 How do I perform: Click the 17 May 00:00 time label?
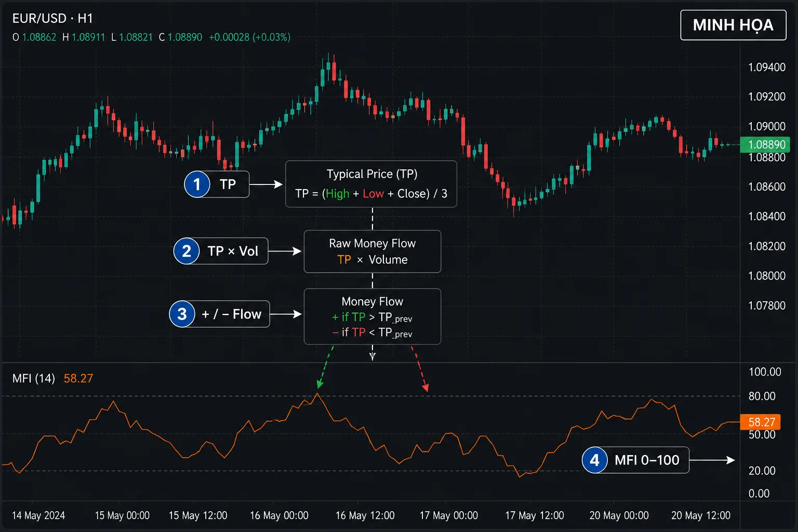(x=449, y=515)
